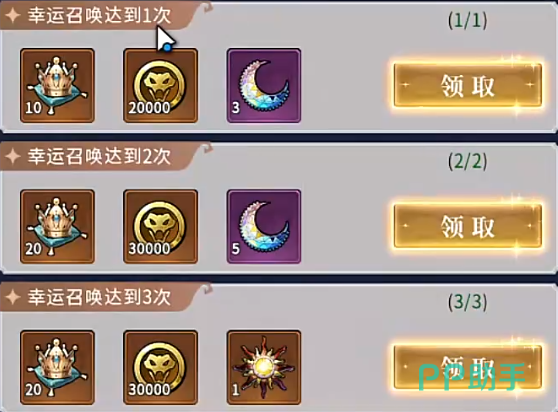
Task: Tap 领取 for 3 lucky summons reward
Action: click(x=468, y=366)
